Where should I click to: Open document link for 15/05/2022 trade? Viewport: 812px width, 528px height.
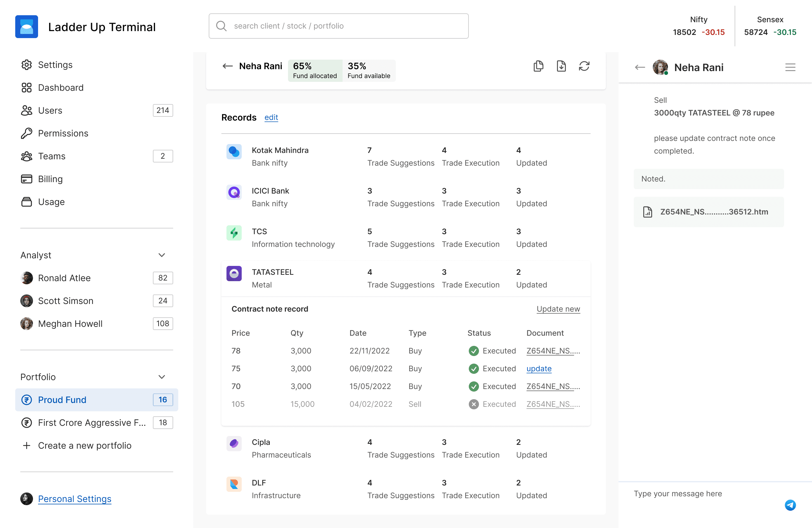point(553,387)
